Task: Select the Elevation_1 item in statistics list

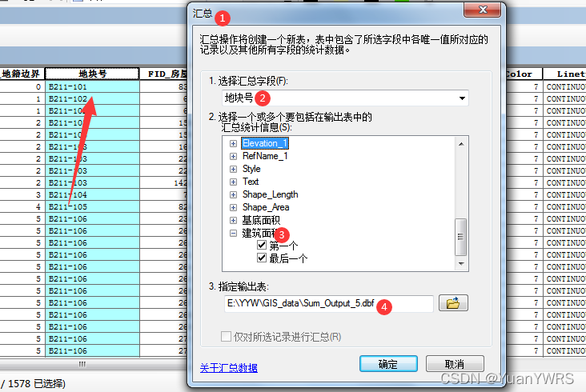Action: (265, 143)
